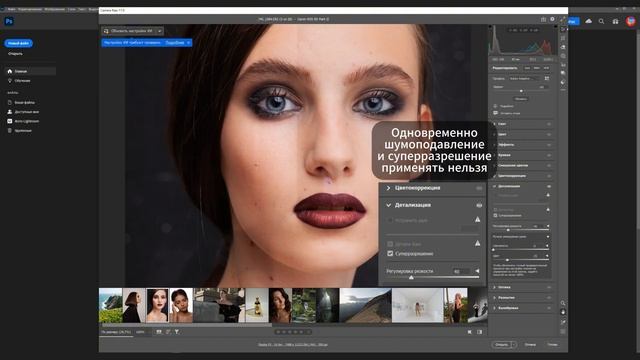Screen dimensions: 640x360
Task: Toggle eye visibility for the Оптика panel
Action: point(549,287)
